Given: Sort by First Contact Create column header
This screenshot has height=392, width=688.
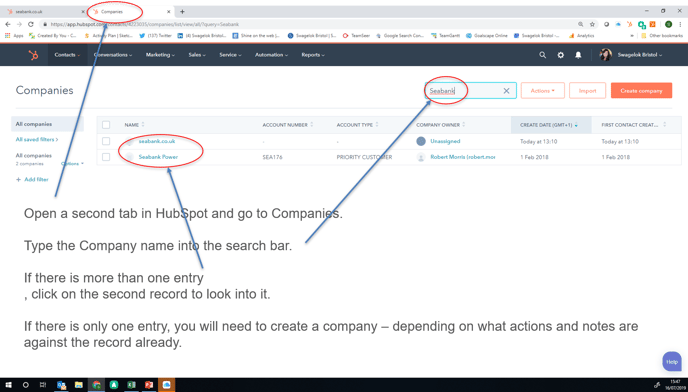Looking at the screenshot, I should 634,125.
